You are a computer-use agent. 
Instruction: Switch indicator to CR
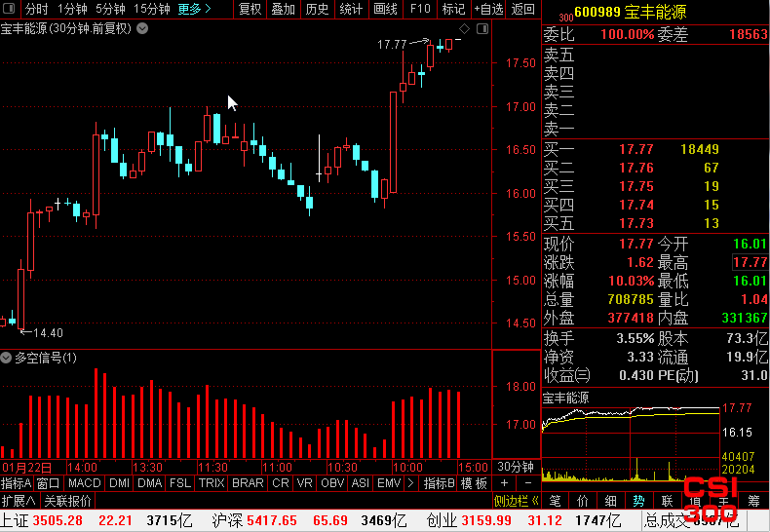click(x=281, y=483)
